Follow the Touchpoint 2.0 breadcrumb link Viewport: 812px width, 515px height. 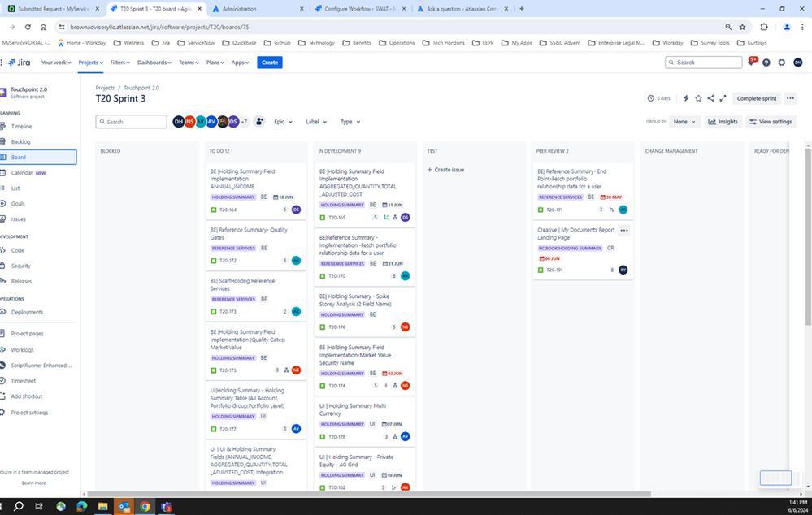point(141,88)
